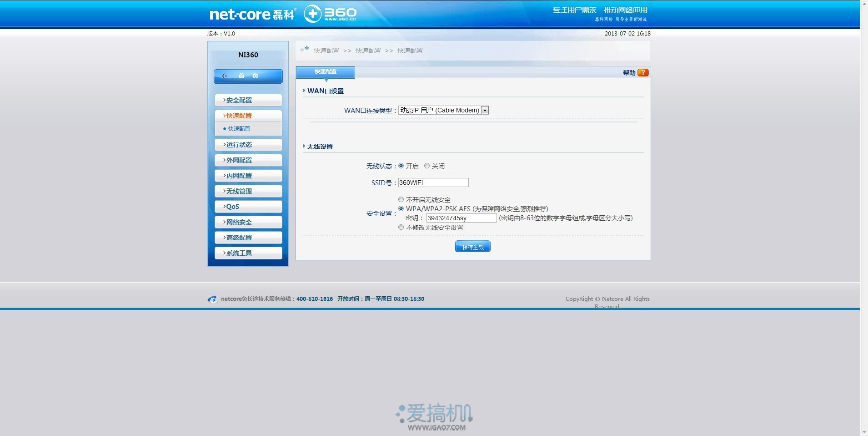Select the wireless status 开启 radio
The width and height of the screenshot is (868, 436).
click(x=401, y=166)
